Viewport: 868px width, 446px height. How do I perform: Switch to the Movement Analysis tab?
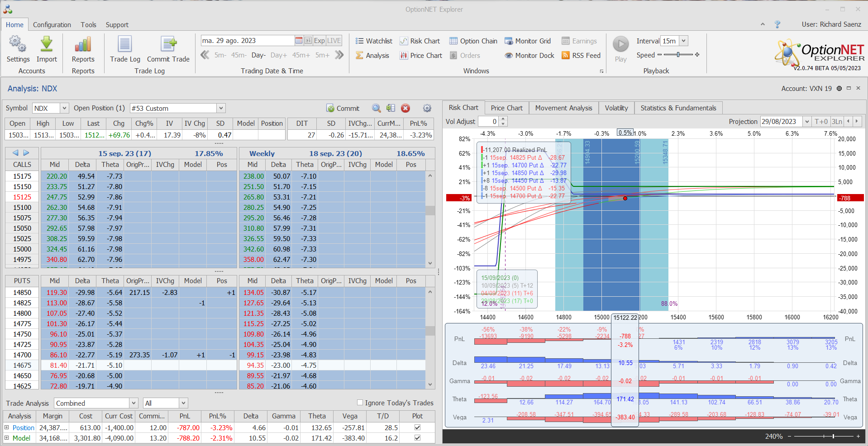click(563, 108)
